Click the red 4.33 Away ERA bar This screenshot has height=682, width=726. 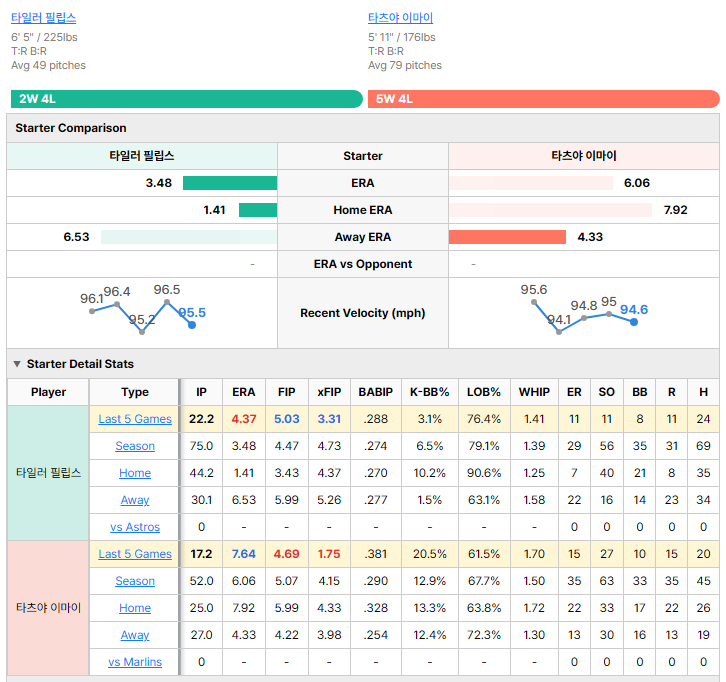point(507,237)
